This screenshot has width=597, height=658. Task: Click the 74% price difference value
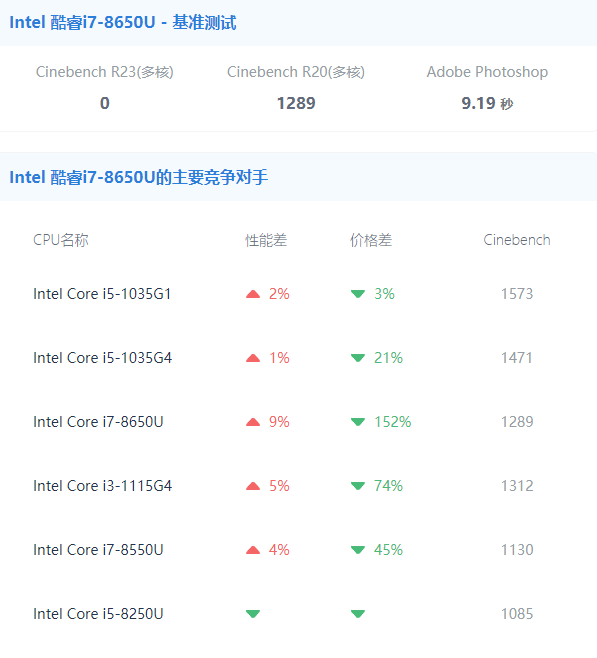[x=388, y=486]
